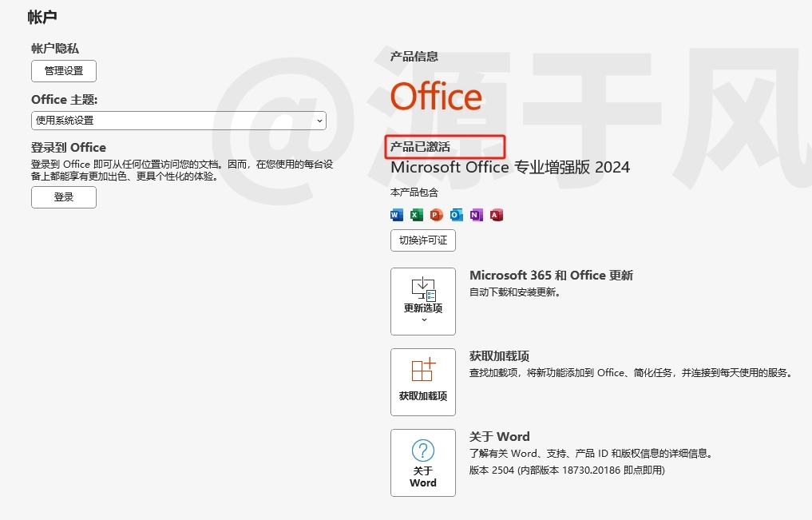Screen dimensions: 812x520
Task: Expand the Office 主题 dropdown
Action: (179, 121)
